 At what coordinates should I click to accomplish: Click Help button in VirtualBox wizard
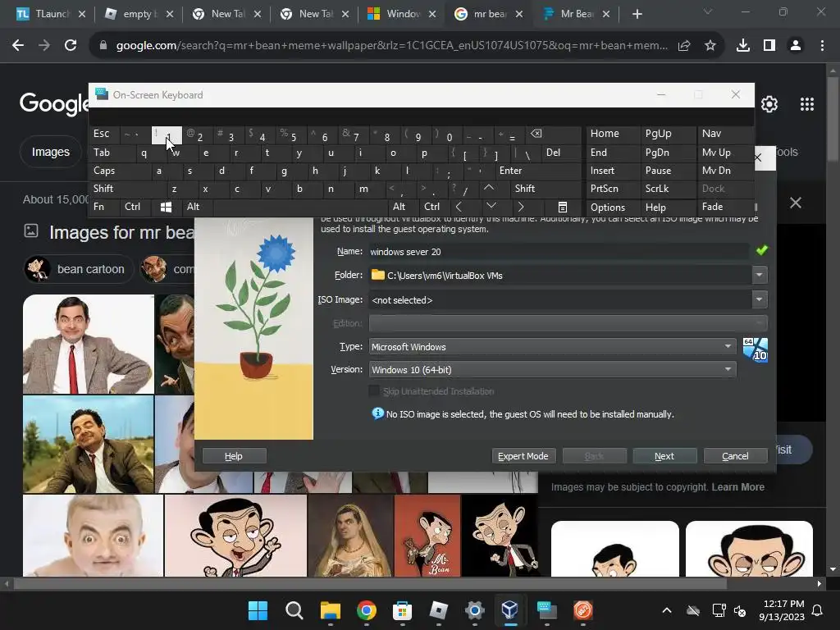(x=234, y=456)
